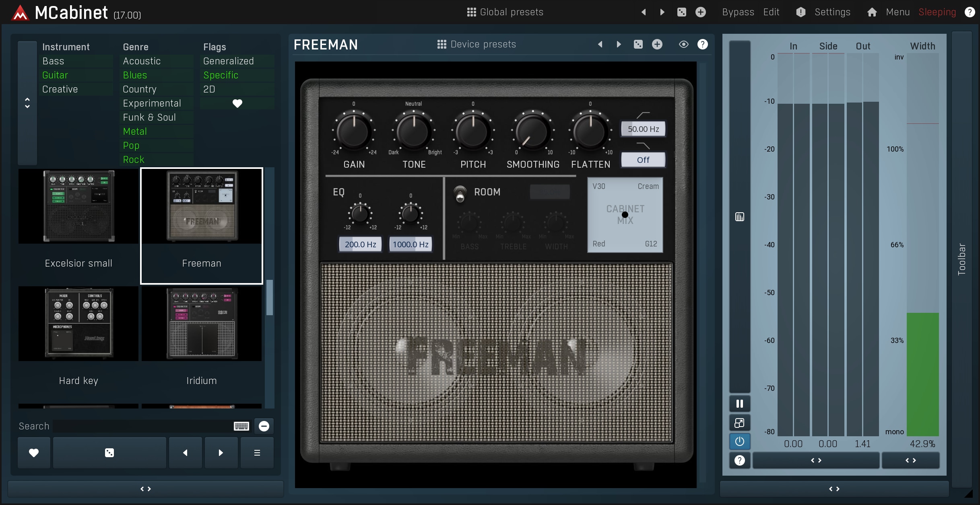
Task: Toggle the low-pass Off button
Action: coord(643,160)
